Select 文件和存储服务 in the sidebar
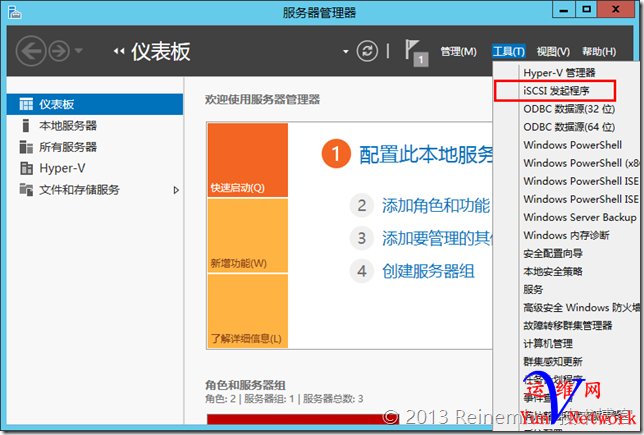This screenshot has height=435, width=644. 95,190
